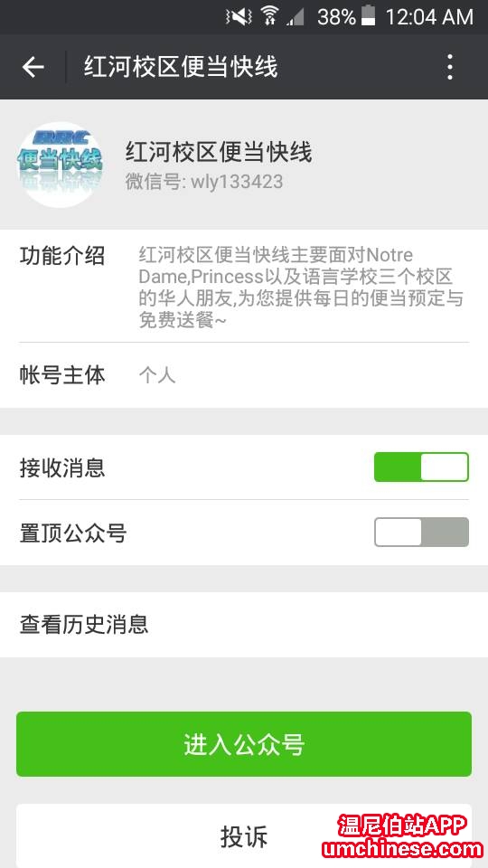Image resolution: width=488 pixels, height=868 pixels.
Task: Enable the 置顶公众号 switch
Action: click(x=421, y=532)
